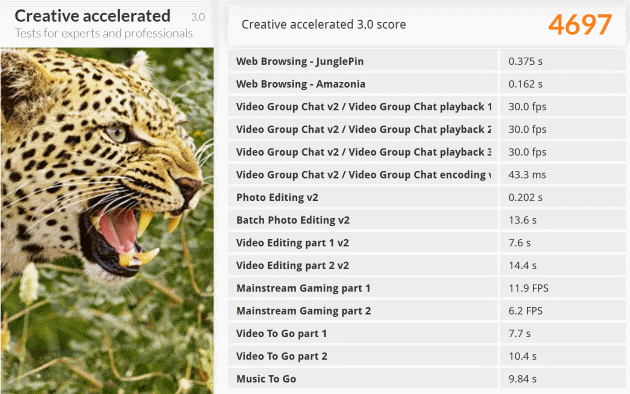The image size is (630, 394).
Task: Click the 7.6 s value
Action: pyautogui.click(x=520, y=243)
